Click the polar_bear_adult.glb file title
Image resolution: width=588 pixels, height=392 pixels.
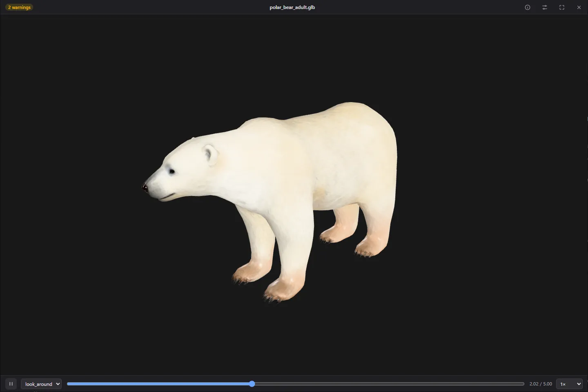tap(292, 7)
